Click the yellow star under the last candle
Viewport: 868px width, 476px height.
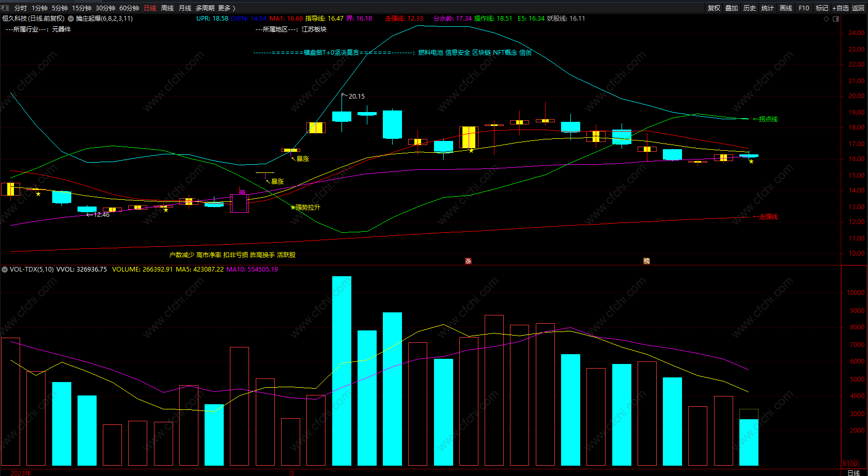click(x=751, y=162)
